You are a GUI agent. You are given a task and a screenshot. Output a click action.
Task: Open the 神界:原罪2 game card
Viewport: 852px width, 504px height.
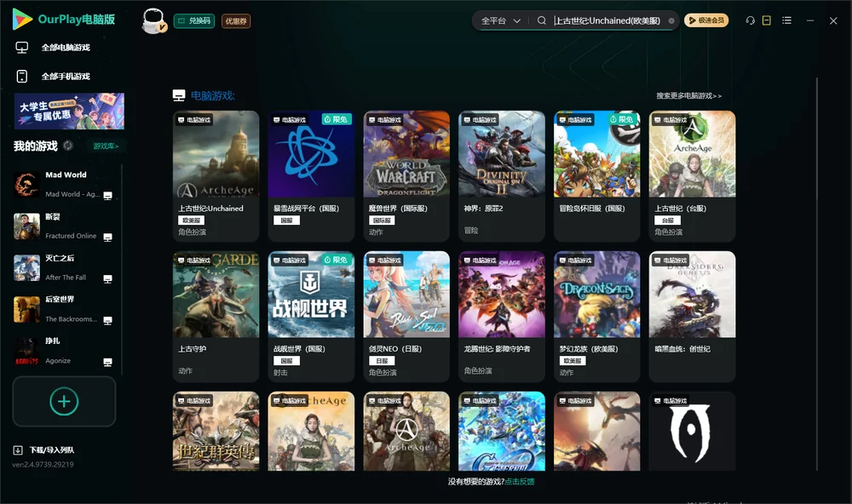click(x=502, y=176)
